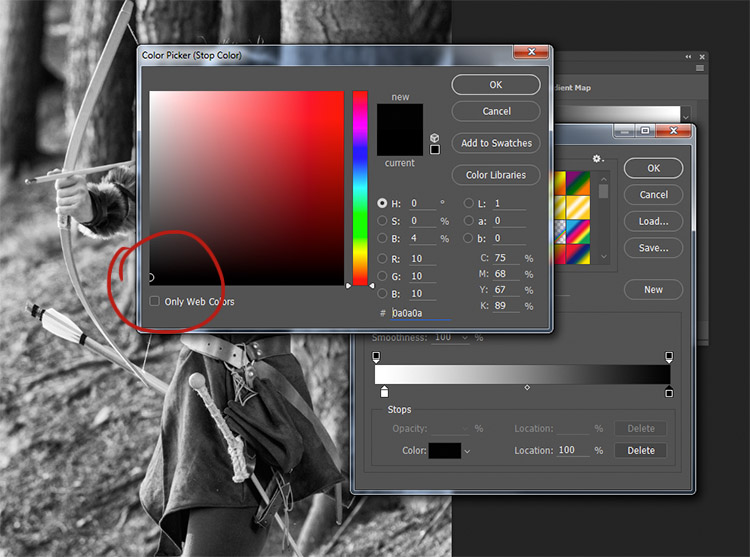The height and width of the screenshot is (557, 750).
Task: Click the top-left opacity stop above gradient
Action: tap(376, 357)
